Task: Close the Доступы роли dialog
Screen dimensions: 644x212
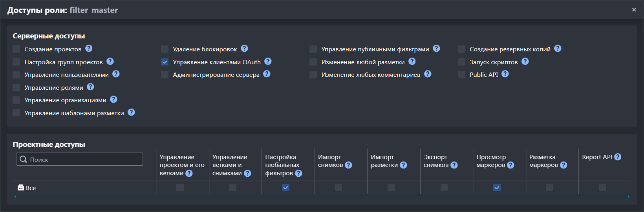Action: coord(634,10)
